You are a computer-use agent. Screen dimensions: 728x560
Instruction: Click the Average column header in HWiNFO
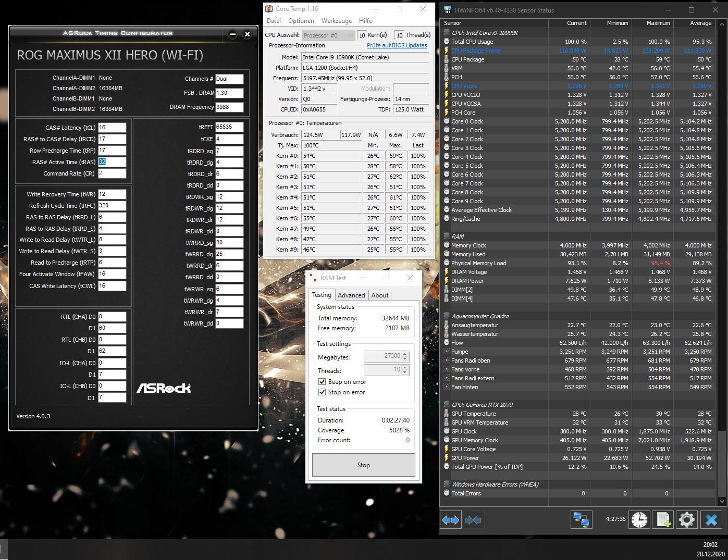[694, 23]
